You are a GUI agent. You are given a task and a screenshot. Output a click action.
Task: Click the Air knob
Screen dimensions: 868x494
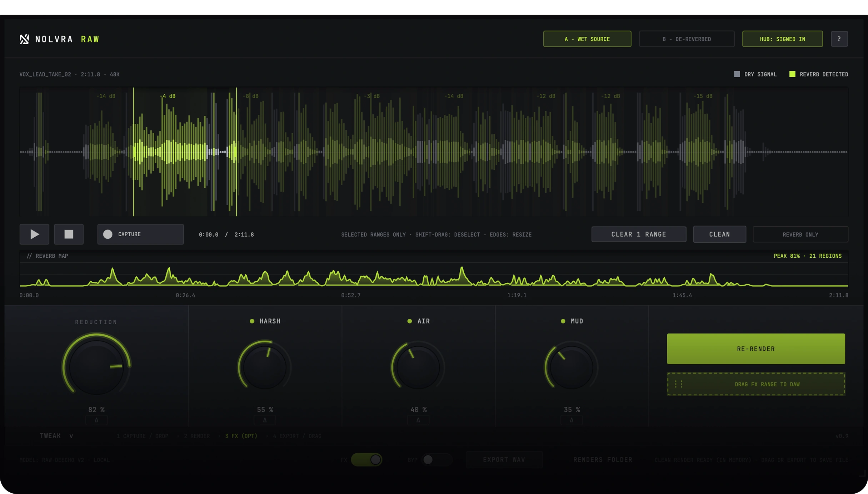[418, 367]
